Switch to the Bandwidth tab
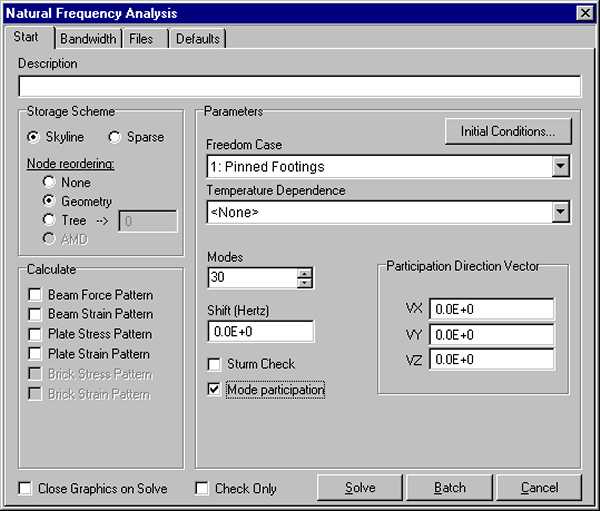The width and height of the screenshot is (600, 511). tap(89, 39)
